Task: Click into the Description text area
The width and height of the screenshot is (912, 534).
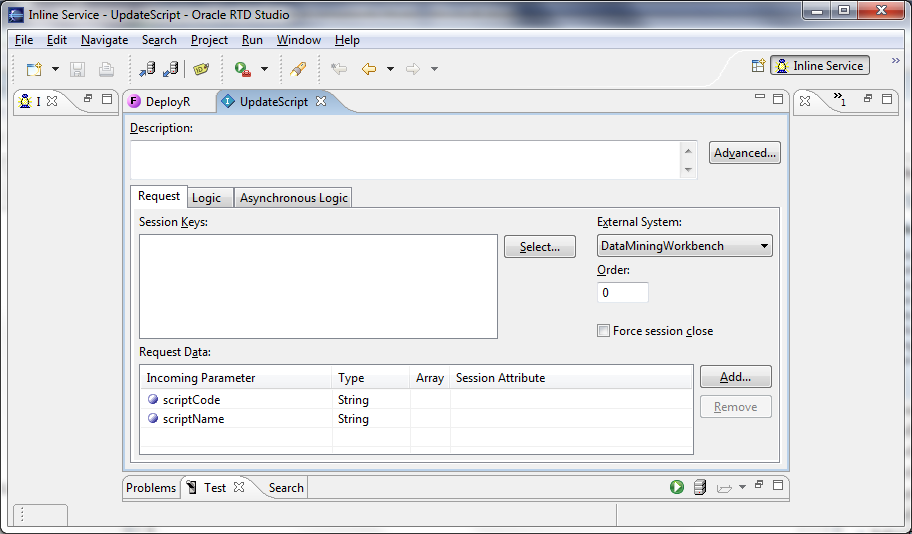Action: (405, 160)
